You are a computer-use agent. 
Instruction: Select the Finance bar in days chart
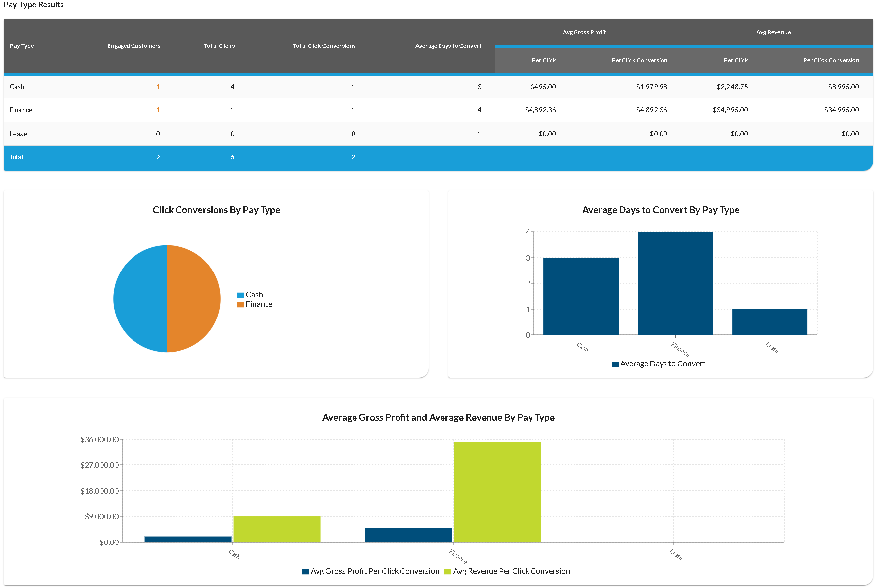[x=675, y=283]
